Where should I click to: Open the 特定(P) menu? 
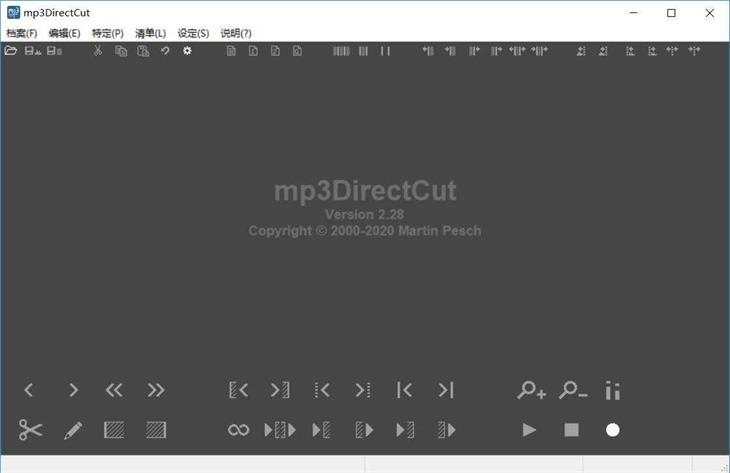[108, 33]
